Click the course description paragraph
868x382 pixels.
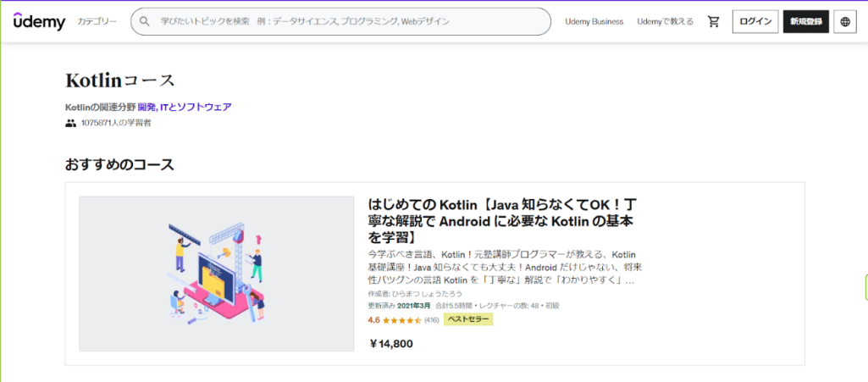pyautogui.click(x=505, y=267)
